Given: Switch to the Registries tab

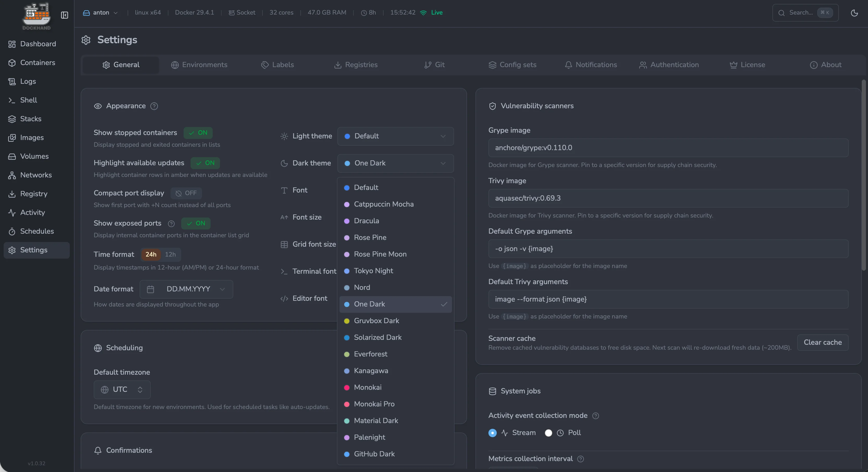Looking at the screenshot, I should [355, 65].
